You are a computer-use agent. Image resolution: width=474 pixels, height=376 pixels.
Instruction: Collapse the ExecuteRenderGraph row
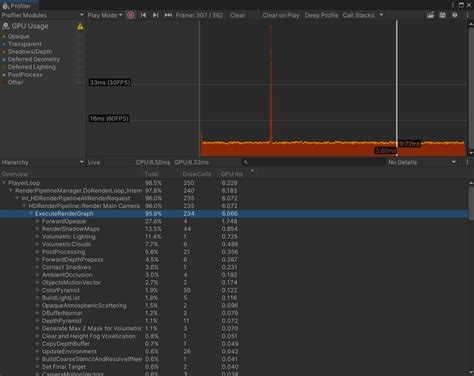click(31, 213)
